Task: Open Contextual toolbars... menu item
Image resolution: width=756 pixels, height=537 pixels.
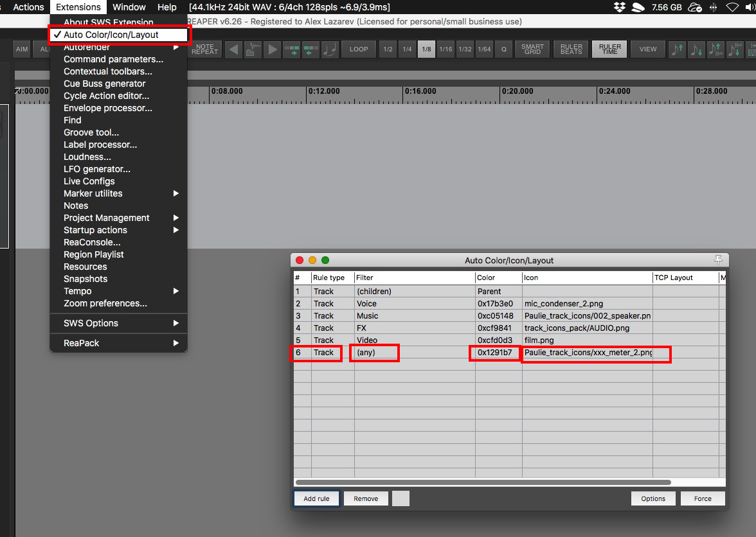Action: [118, 71]
